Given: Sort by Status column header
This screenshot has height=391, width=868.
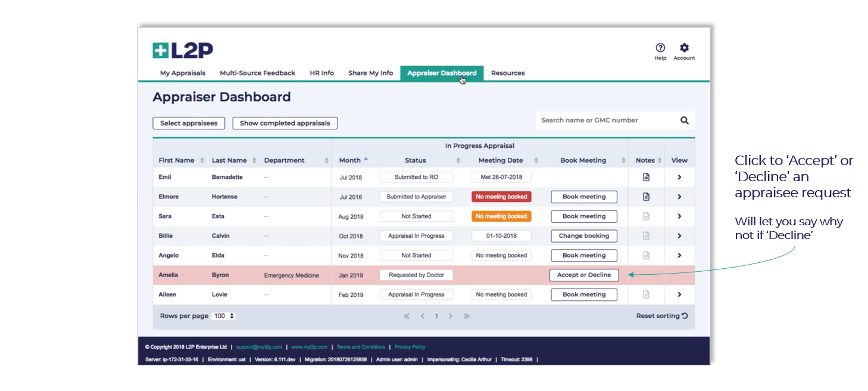Looking at the screenshot, I should click(416, 160).
